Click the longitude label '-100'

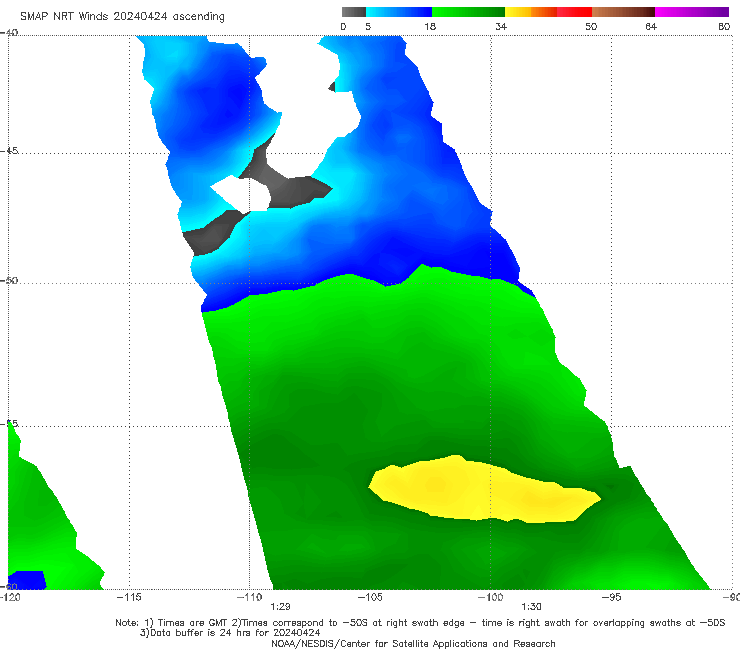click(490, 597)
